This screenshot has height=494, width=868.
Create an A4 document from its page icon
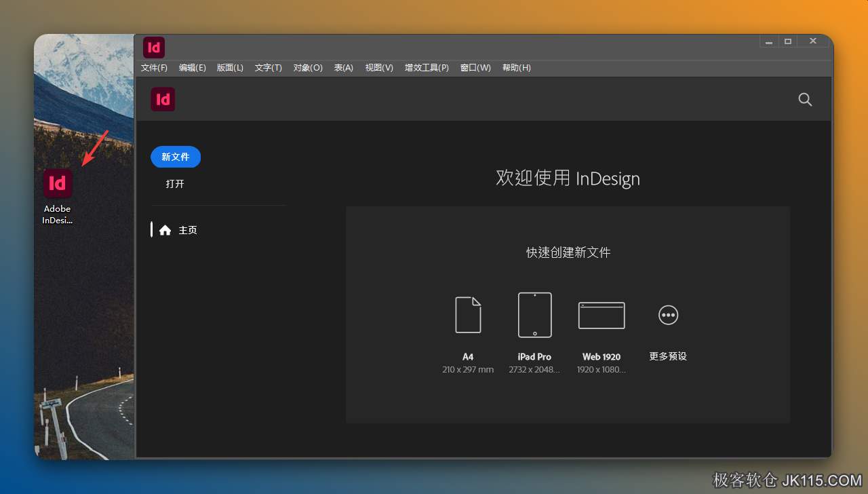[468, 315]
